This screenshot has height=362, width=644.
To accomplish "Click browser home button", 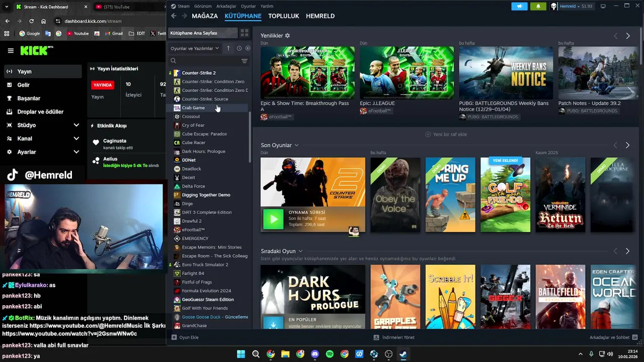I will pos(44,21).
